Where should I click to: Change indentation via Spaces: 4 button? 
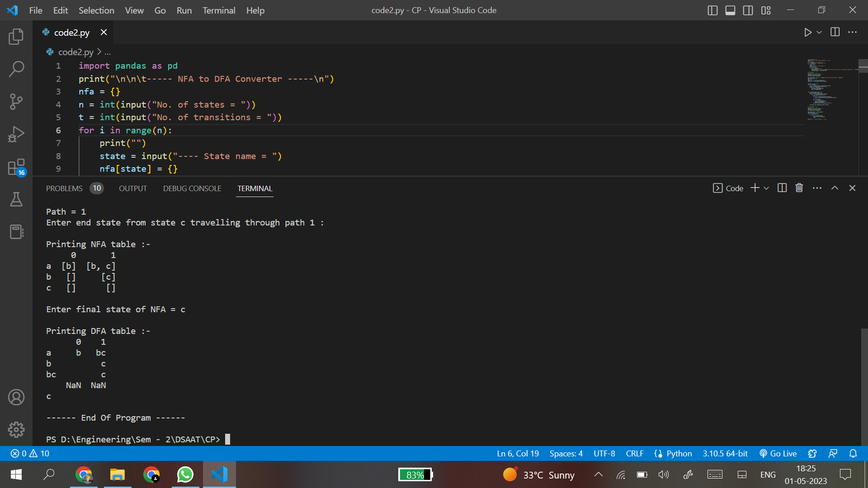pyautogui.click(x=566, y=453)
